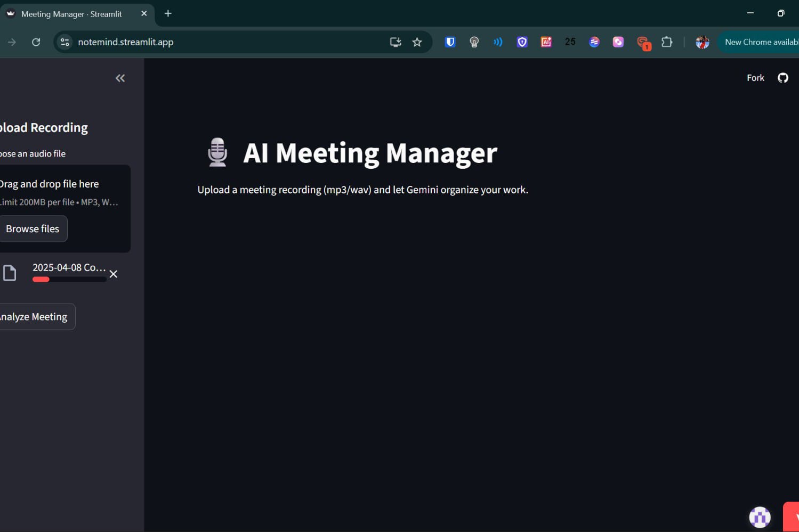Open the striped globe extension icon

[594, 42]
